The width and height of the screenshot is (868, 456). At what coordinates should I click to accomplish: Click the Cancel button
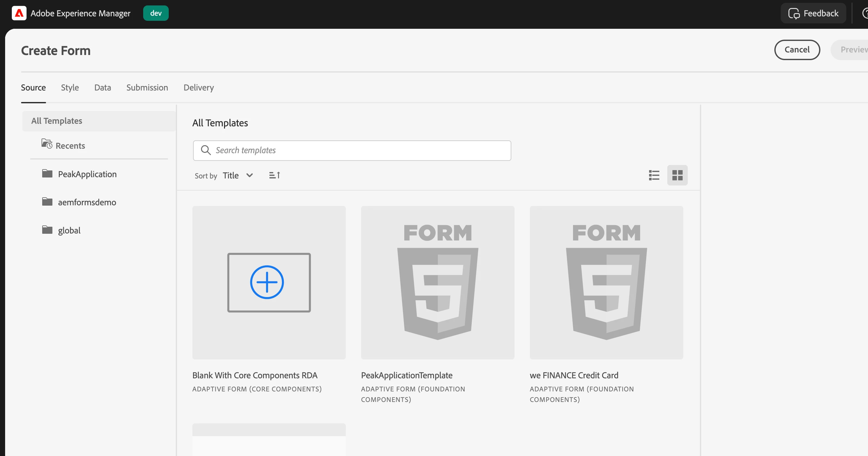click(796, 50)
